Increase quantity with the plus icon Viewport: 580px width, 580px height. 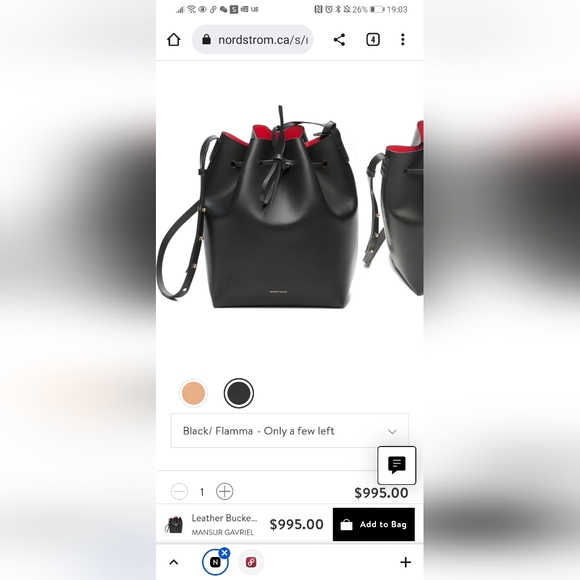pyautogui.click(x=225, y=492)
